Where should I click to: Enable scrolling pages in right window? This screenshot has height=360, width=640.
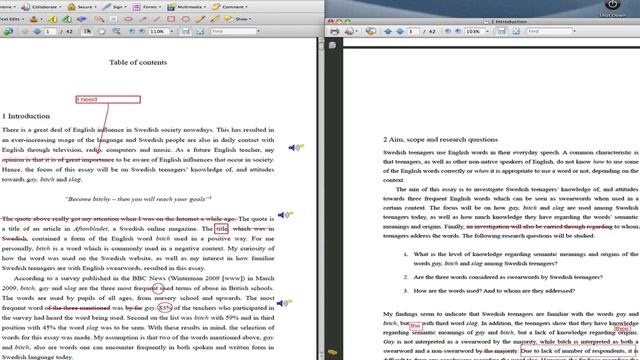(x=502, y=31)
